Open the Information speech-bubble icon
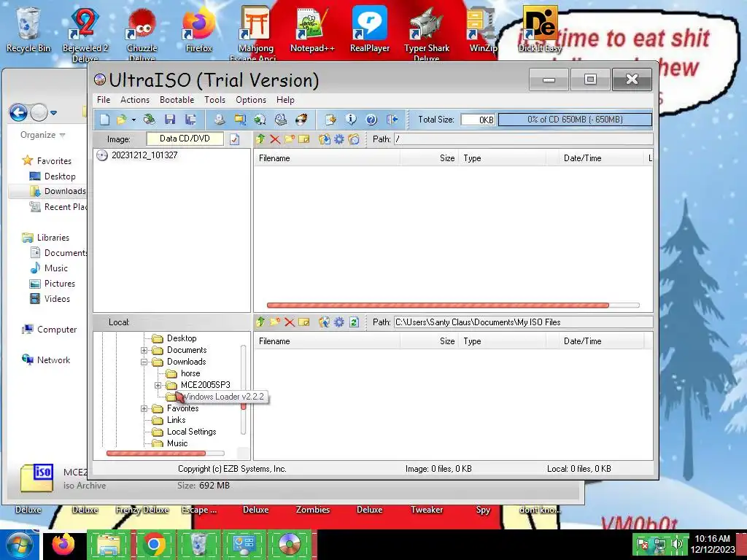This screenshot has height=560, width=747. tap(351, 120)
